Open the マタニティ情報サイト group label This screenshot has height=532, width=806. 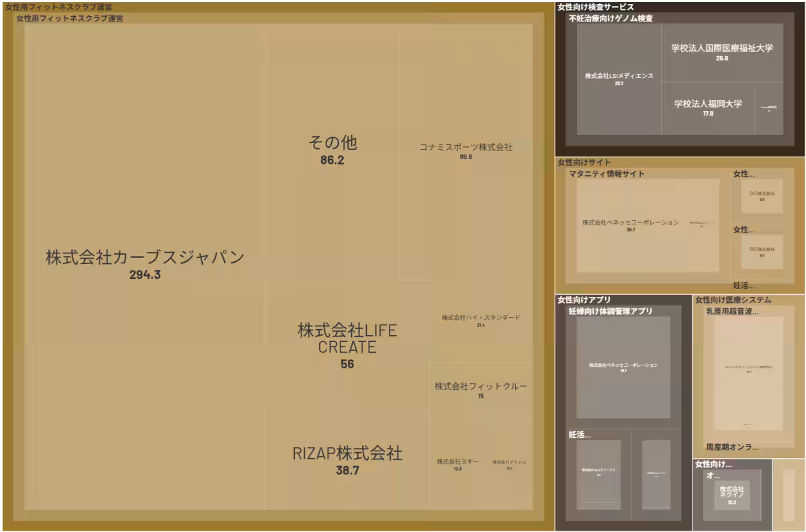point(604,173)
